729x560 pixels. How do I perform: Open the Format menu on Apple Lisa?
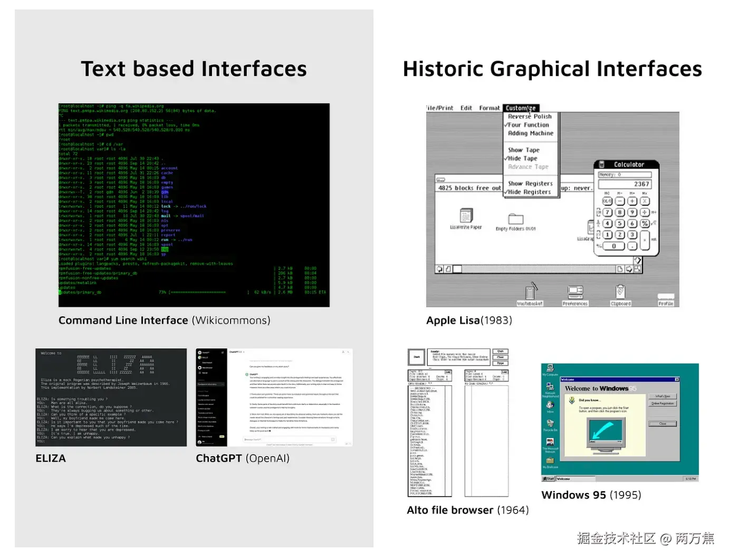tap(490, 108)
